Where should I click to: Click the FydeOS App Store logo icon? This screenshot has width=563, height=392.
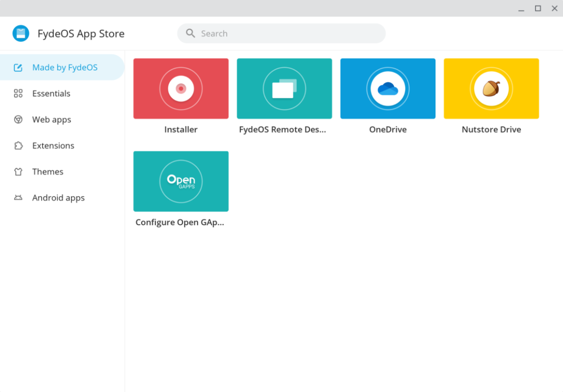21,33
